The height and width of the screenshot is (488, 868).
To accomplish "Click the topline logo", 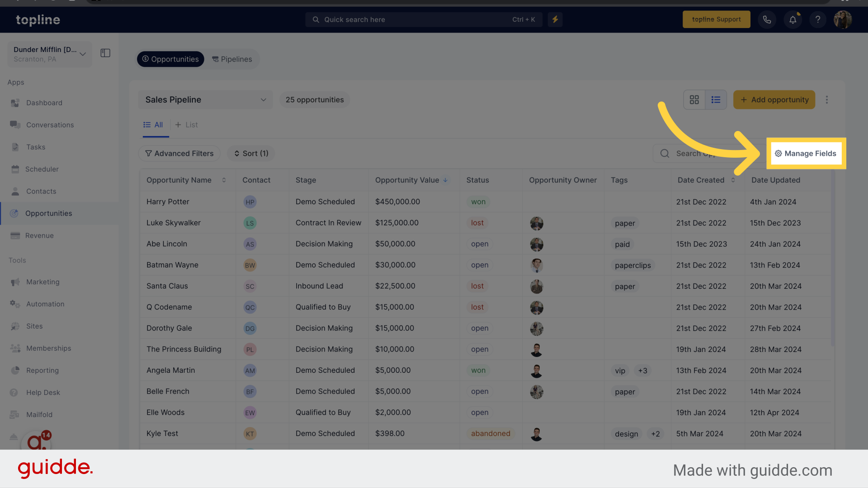I will 38,20.
